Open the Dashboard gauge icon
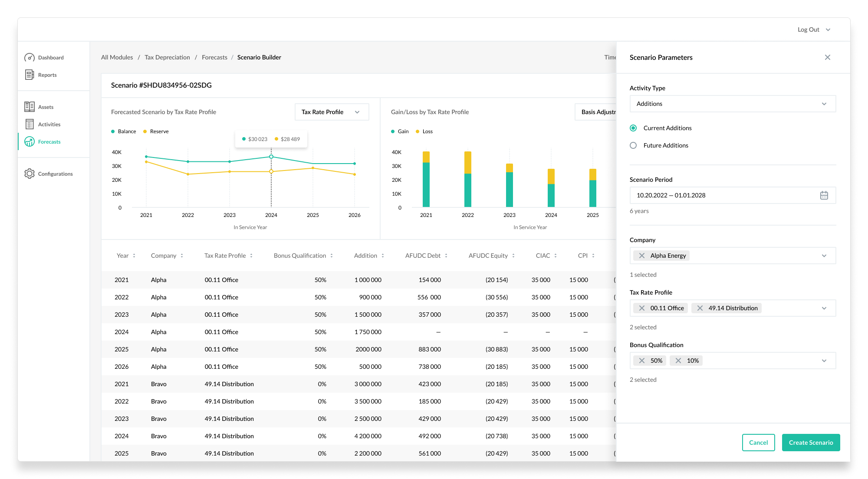The height and width of the screenshot is (479, 868). click(x=30, y=58)
